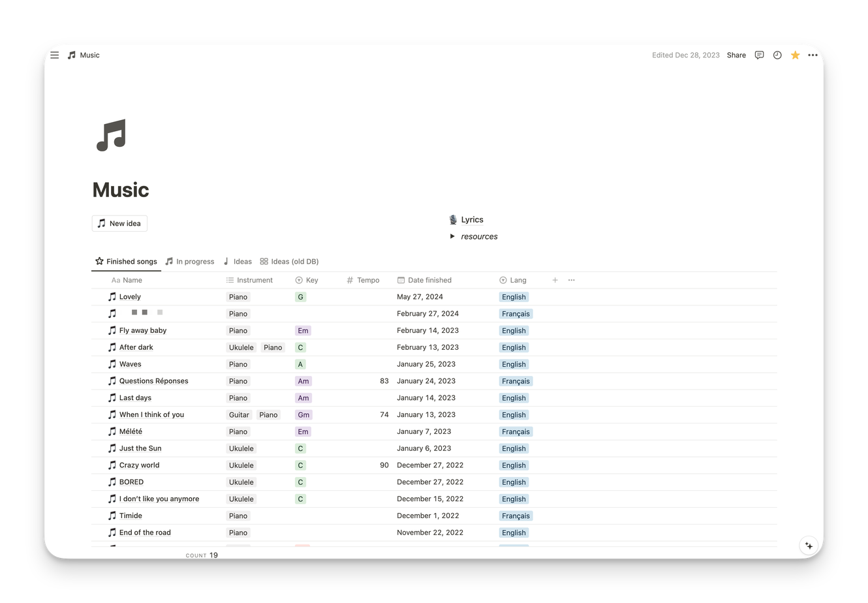Open the comments panel icon
868x603 pixels.
coord(759,55)
